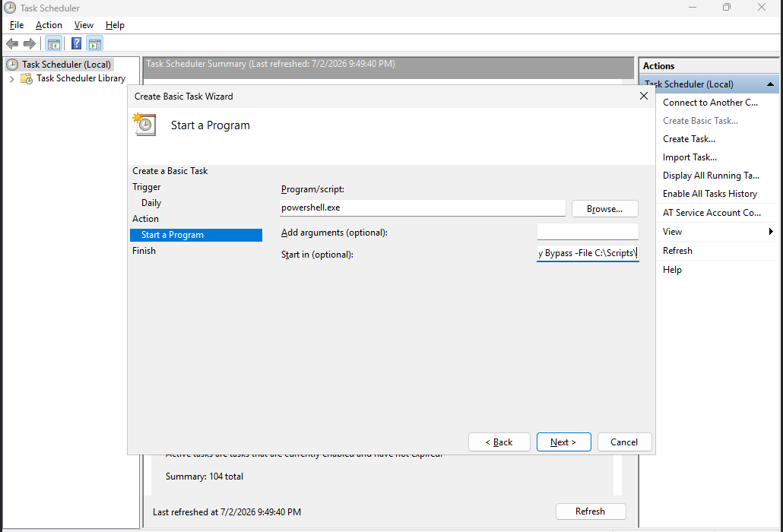Select the highlighted Start a Program step

click(196, 235)
